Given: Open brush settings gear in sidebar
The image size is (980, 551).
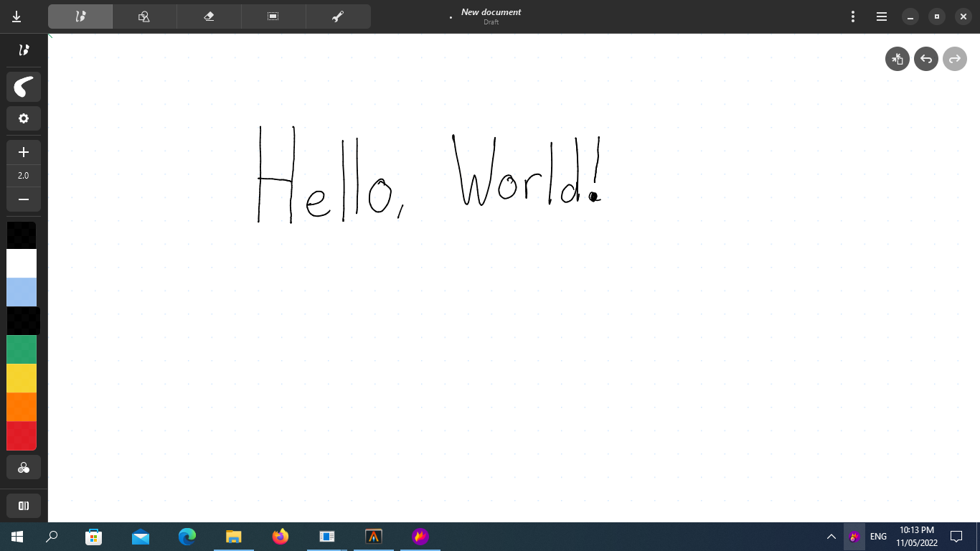Looking at the screenshot, I should (24, 118).
